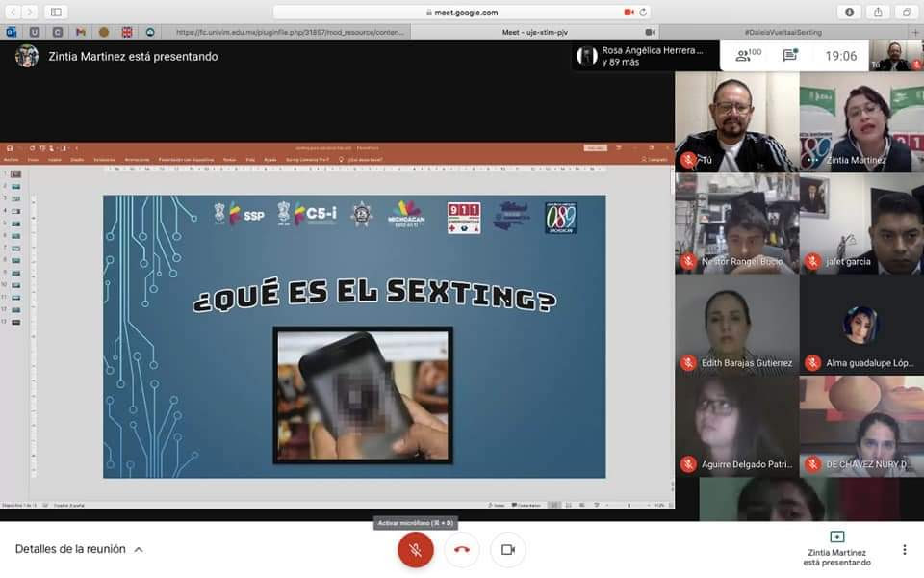Click the muted mic icon on Tú tile
The height and width of the screenshot is (578, 924).
pos(687,159)
